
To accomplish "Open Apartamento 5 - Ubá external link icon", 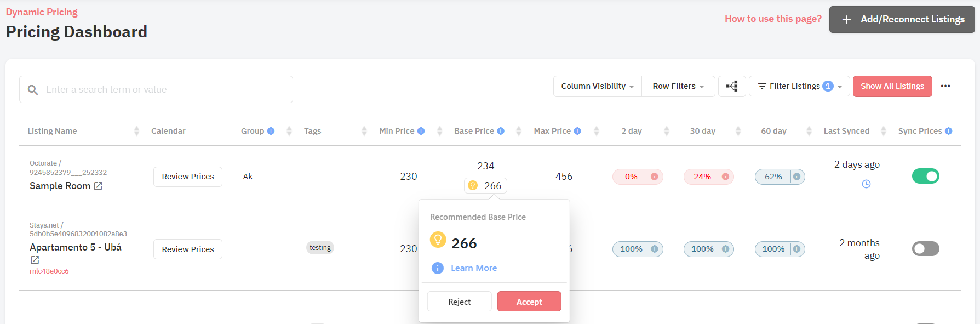I will (35, 260).
